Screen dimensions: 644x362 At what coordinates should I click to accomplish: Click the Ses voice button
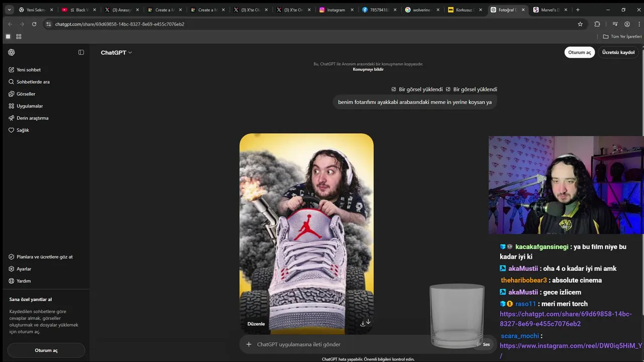[483, 344]
